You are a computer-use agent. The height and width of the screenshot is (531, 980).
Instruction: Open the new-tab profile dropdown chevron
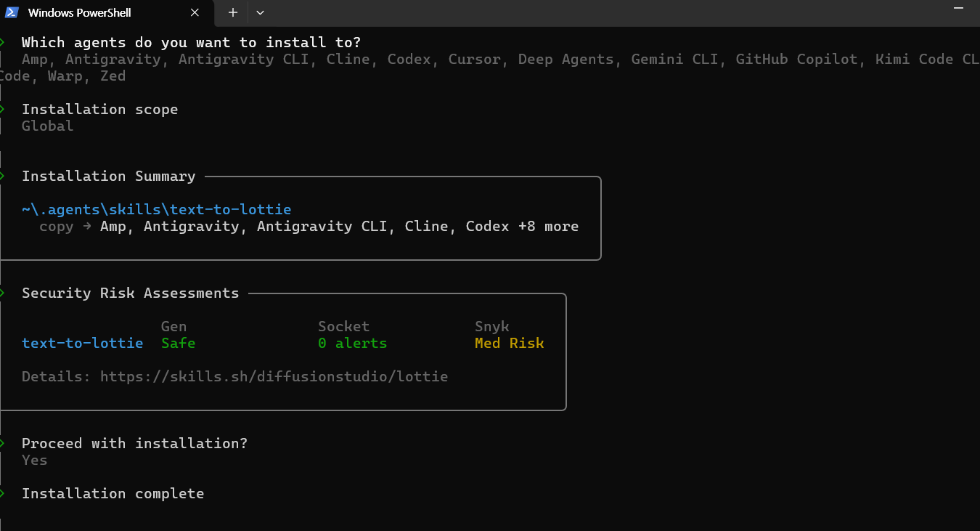[261, 12]
